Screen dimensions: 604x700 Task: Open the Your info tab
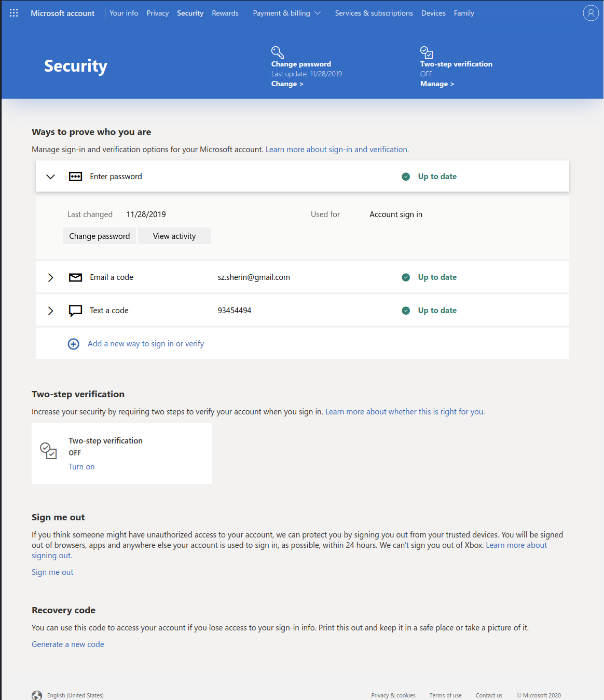click(124, 13)
